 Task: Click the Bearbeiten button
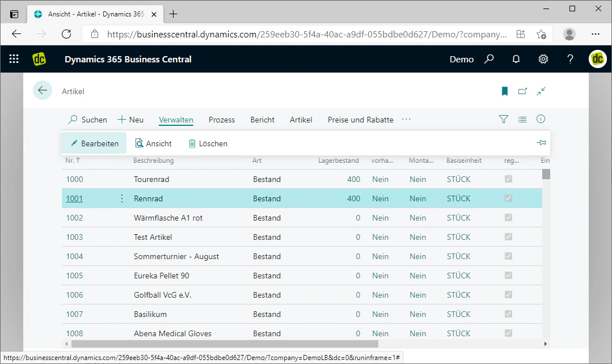point(94,143)
